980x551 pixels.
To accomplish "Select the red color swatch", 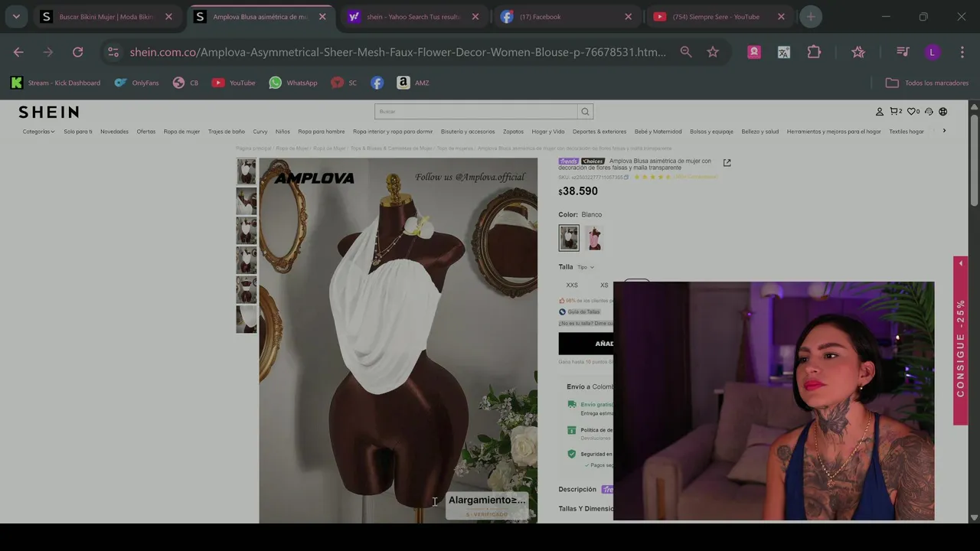I will click(x=594, y=238).
